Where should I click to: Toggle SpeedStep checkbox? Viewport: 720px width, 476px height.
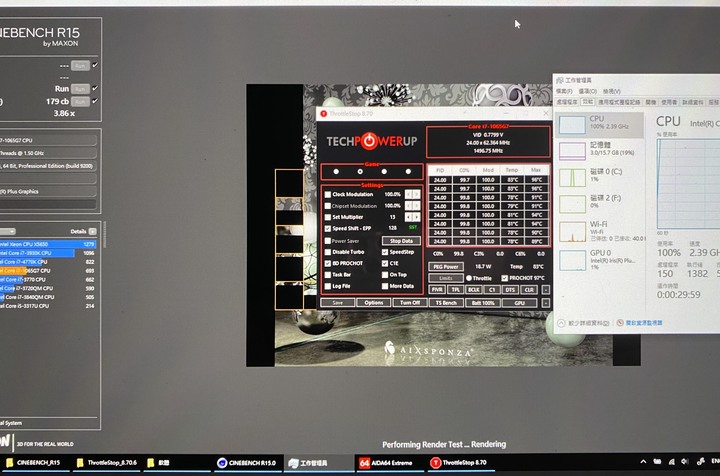[x=385, y=252]
